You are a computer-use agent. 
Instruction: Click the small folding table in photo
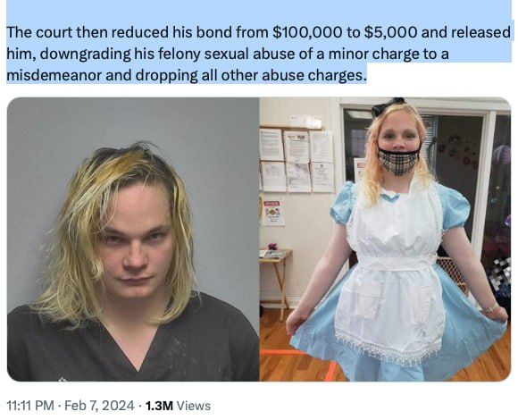click(275, 279)
